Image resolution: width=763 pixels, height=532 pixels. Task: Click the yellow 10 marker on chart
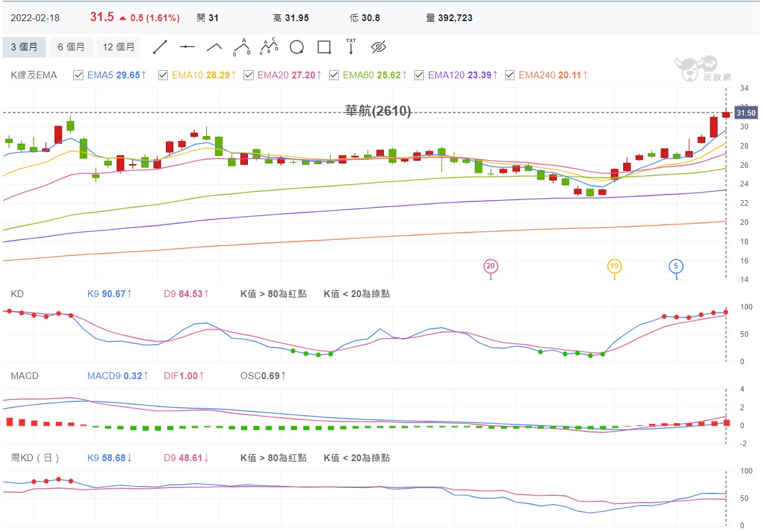[x=614, y=266]
